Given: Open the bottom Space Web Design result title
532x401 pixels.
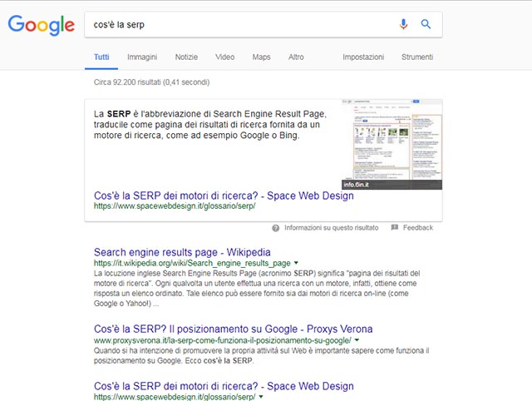Looking at the screenshot, I should (x=224, y=386).
